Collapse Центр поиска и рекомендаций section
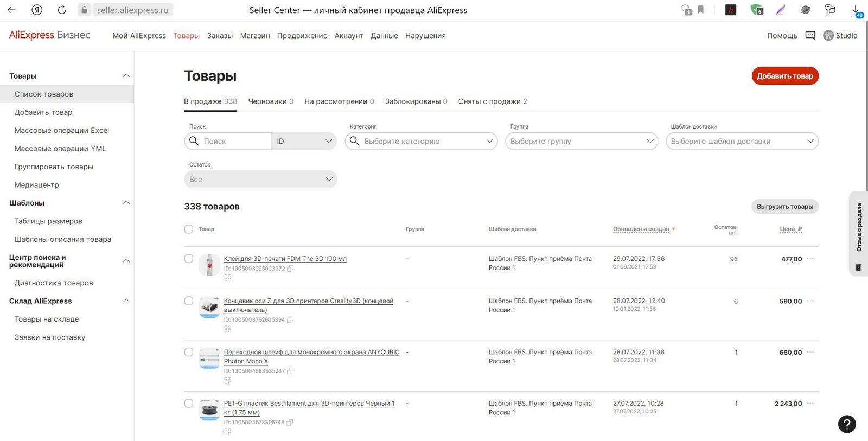The width and height of the screenshot is (868, 441). pyautogui.click(x=126, y=261)
